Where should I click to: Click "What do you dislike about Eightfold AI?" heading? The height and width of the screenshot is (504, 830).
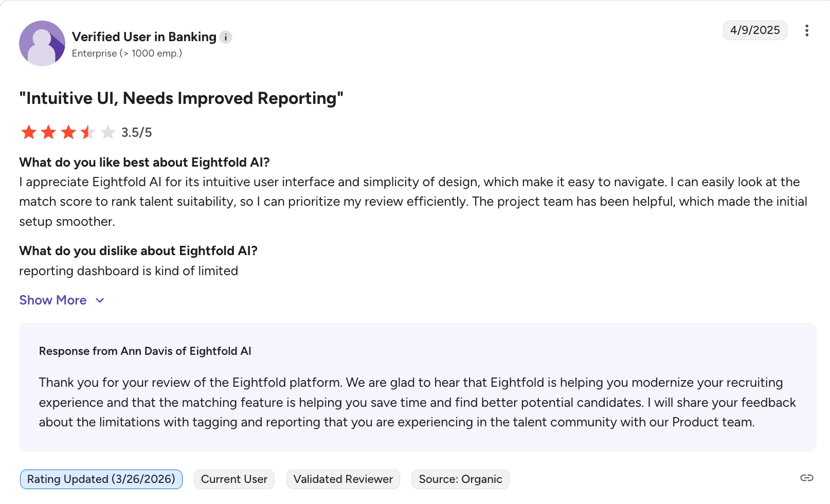[x=138, y=251]
